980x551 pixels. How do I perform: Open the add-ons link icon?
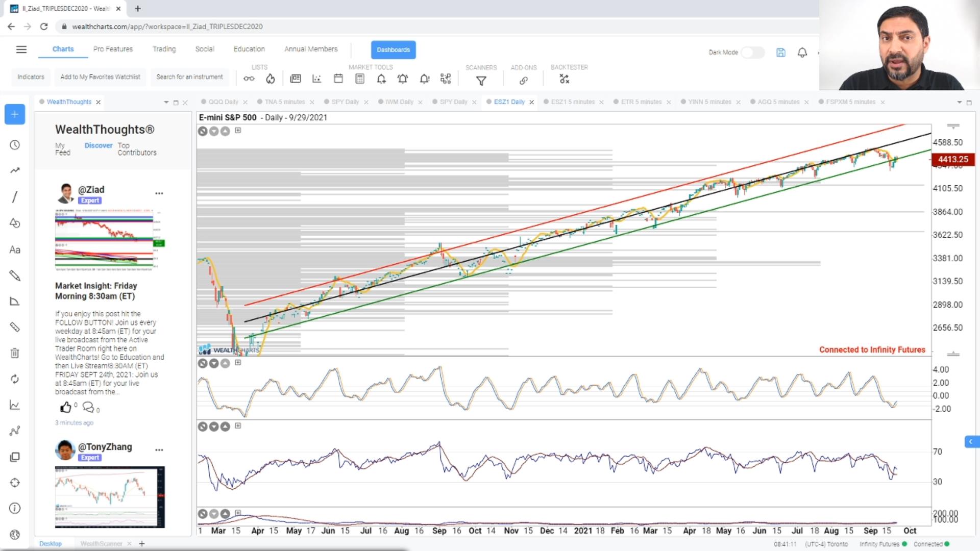[x=524, y=81]
